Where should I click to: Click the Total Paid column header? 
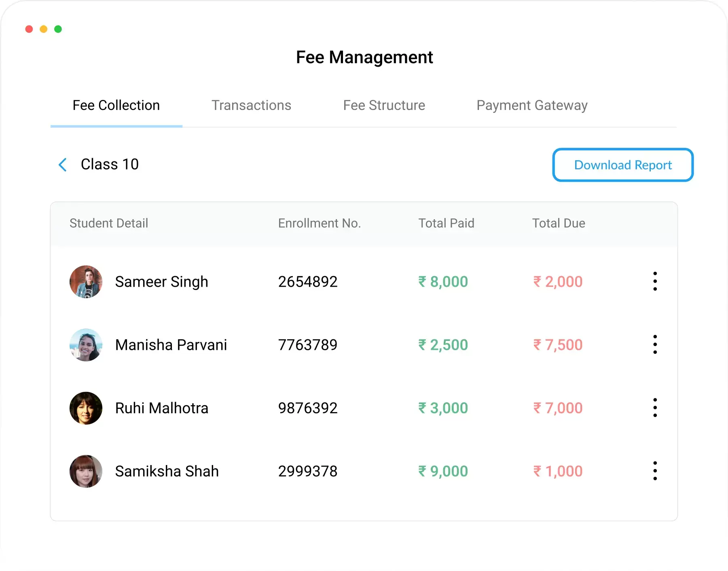point(446,223)
